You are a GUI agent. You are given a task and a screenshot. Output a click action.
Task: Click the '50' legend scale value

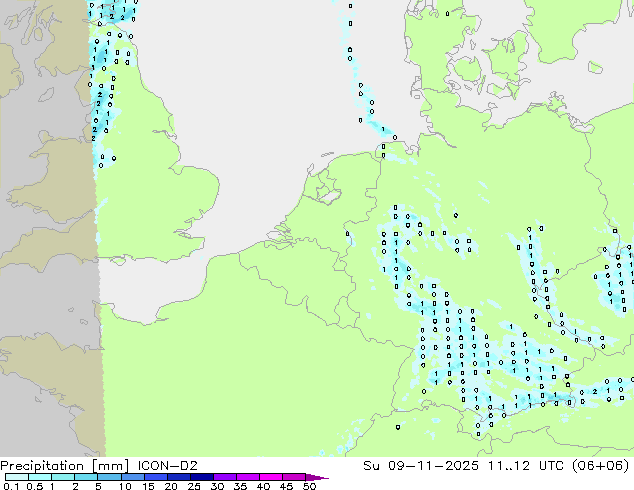click(309, 486)
